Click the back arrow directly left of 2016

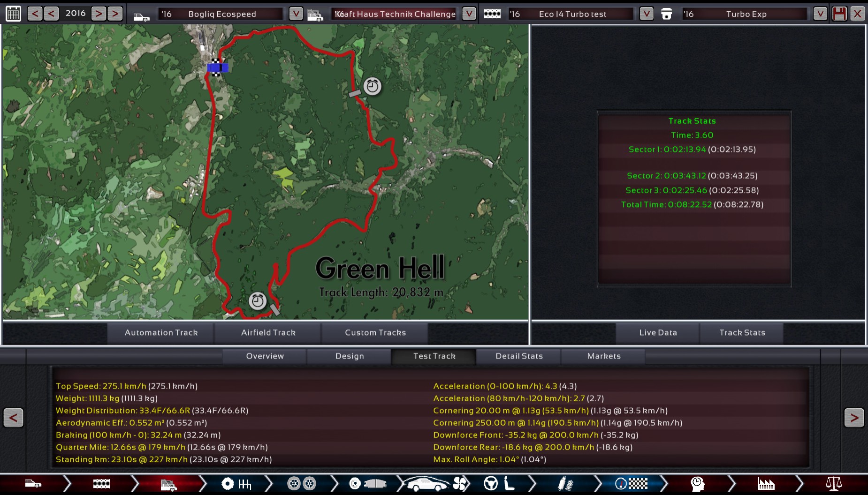coord(52,14)
